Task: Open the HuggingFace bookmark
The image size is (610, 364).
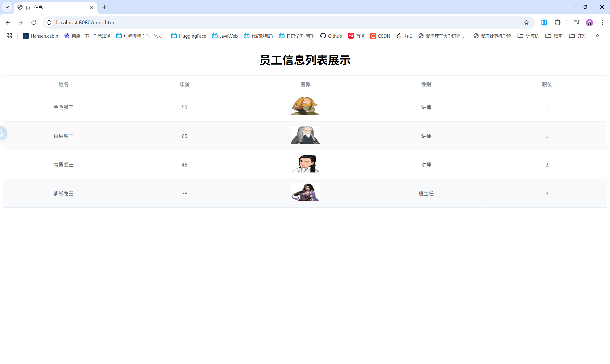Action: (x=188, y=36)
